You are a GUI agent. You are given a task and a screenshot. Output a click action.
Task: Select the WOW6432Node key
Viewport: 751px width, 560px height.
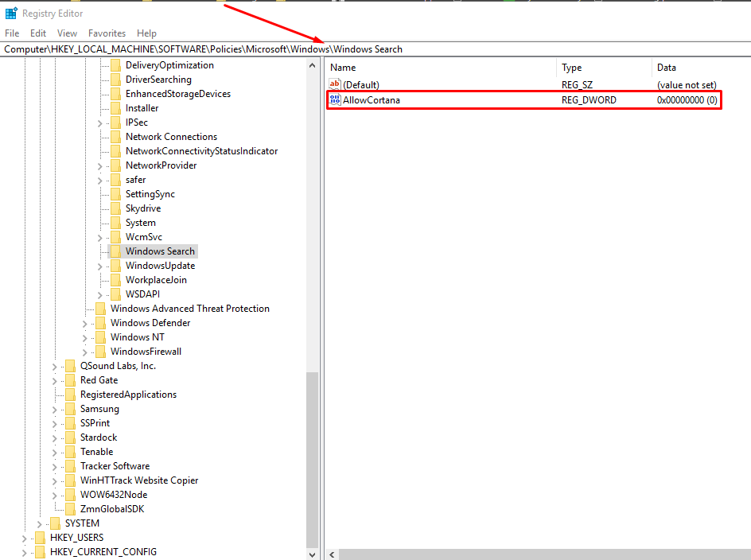[114, 495]
